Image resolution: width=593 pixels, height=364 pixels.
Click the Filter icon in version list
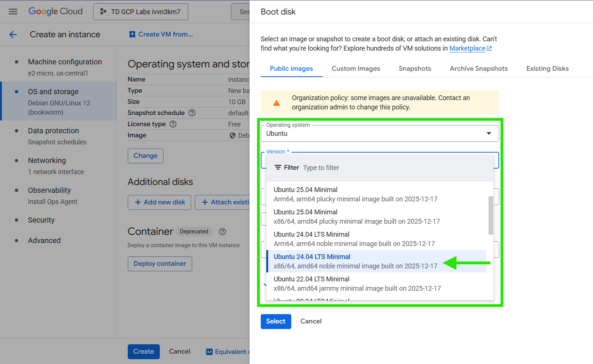278,167
